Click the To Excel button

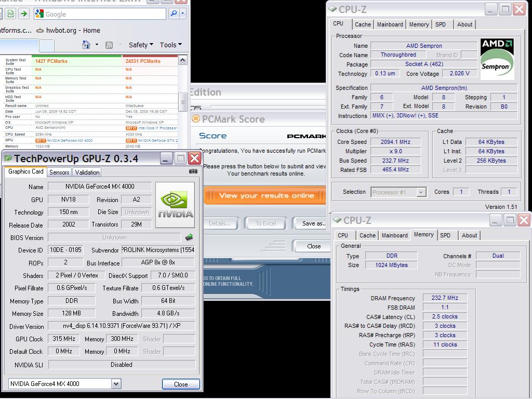(x=265, y=223)
